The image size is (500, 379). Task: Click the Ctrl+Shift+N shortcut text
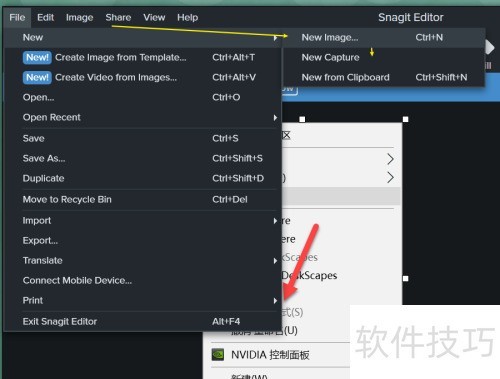[x=441, y=77]
